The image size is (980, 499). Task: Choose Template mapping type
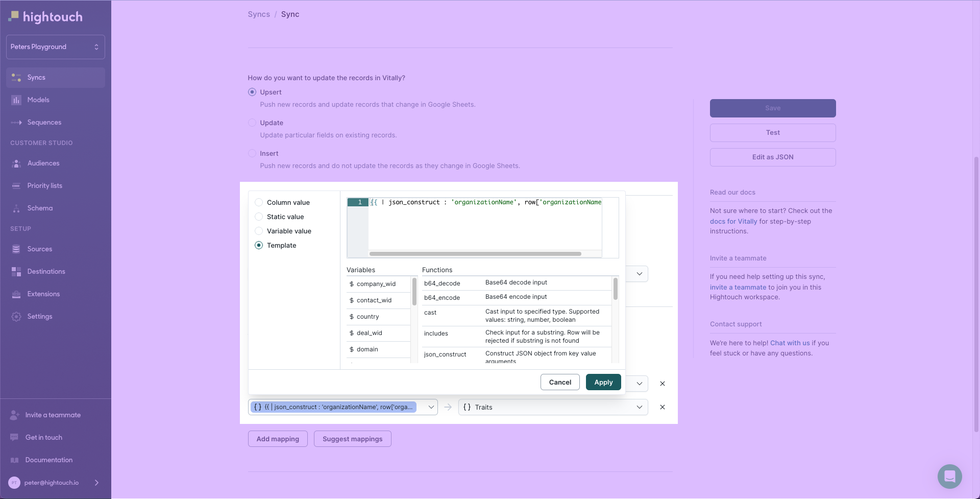(x=259, y=246)
